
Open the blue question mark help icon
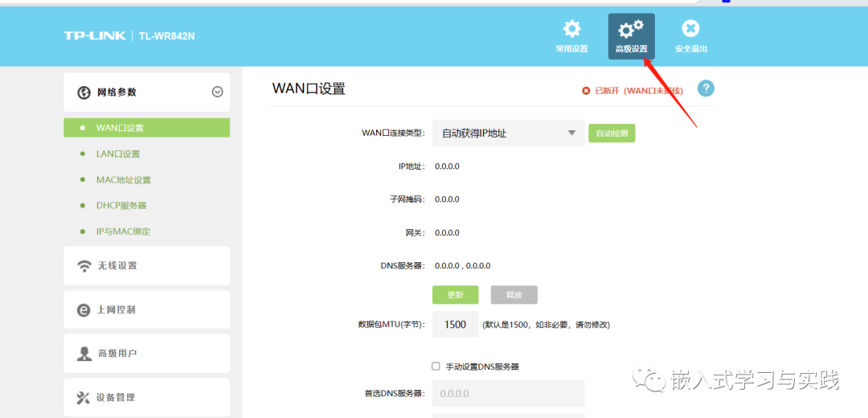(706, 88)
